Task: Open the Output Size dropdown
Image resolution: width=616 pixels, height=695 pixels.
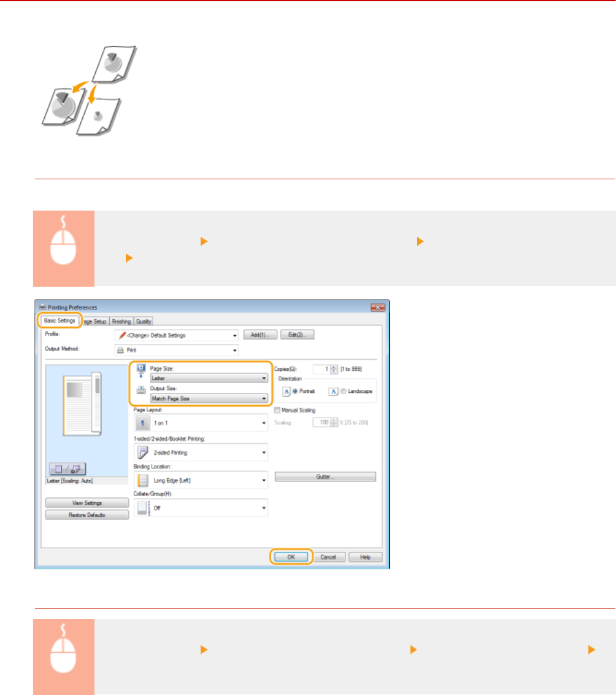Action: (209, 398)
